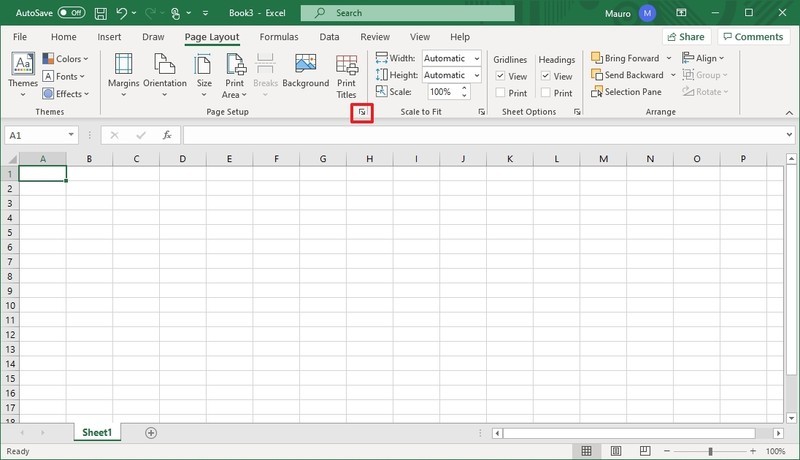Switch to Page Break Preview in status bar

tap(645, 451)
